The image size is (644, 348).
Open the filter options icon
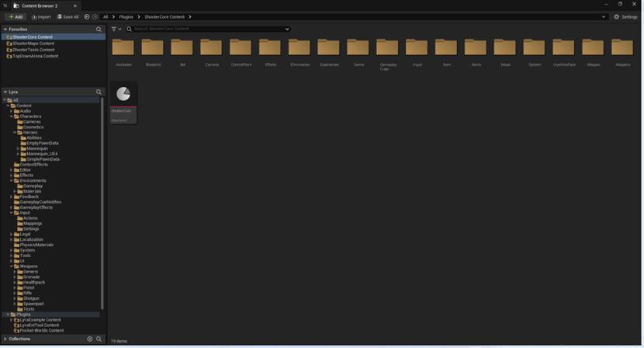115,30
